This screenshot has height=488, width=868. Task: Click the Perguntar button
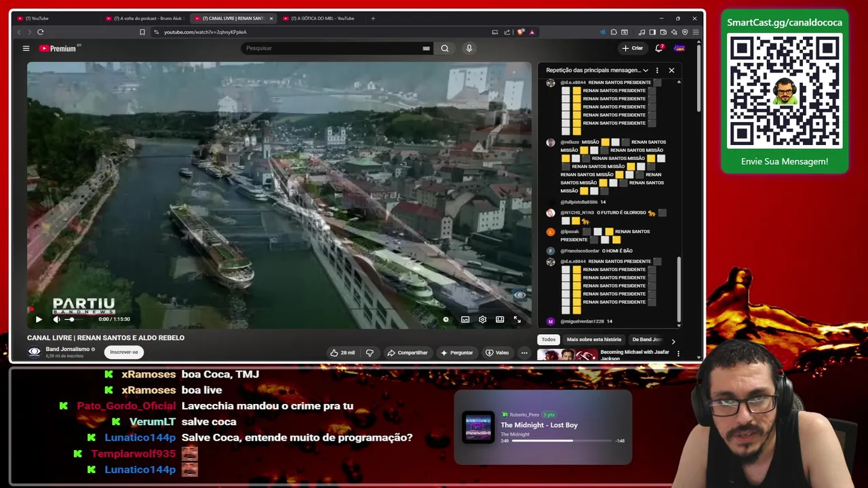click(x=456, y=352)
